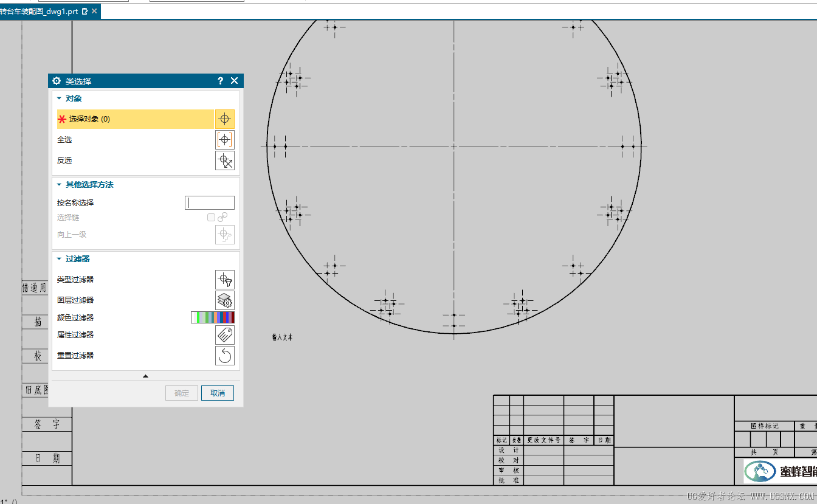Click the dialog settings gear icon
The width and height of the screenshot is (817, 504).
click(57, 81)
